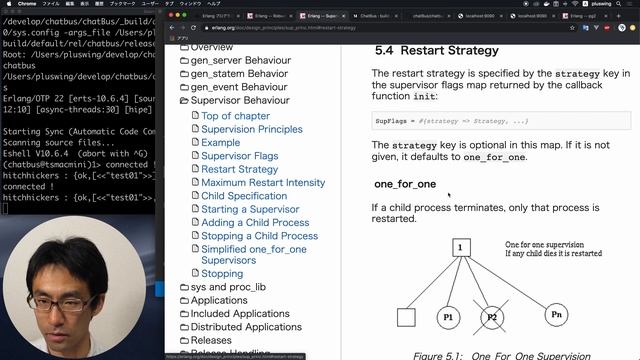This screenshot has width=640, height=360.
Task: Open the Top of chapter link
Action: [x=236, y=116]
